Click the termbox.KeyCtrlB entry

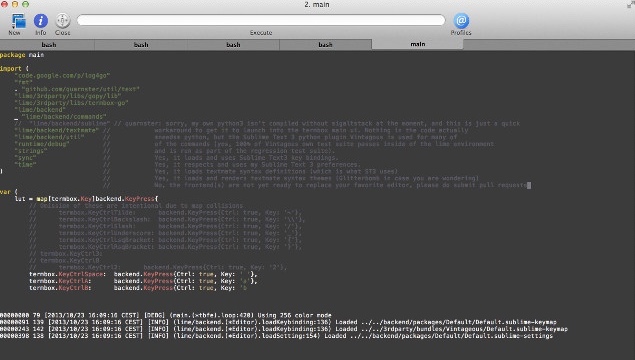(x=138, y=288)
